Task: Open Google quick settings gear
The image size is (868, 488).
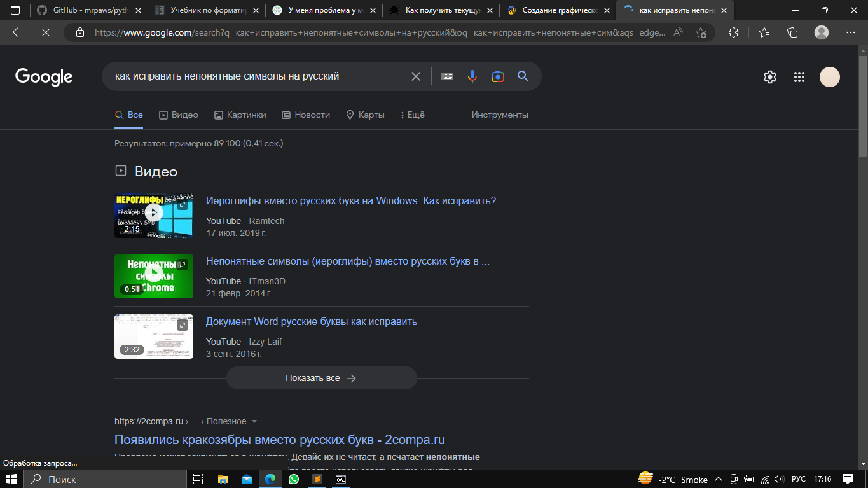Action: [x=770, y=77]
